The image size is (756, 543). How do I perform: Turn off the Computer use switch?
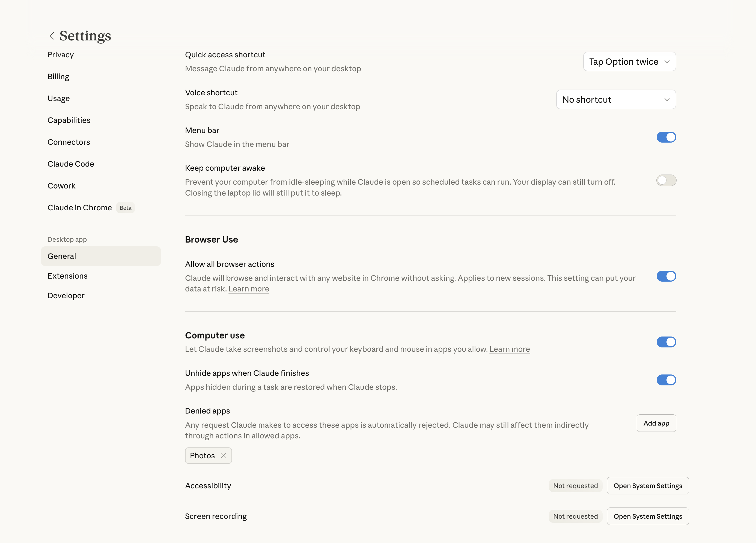(666, 342)
